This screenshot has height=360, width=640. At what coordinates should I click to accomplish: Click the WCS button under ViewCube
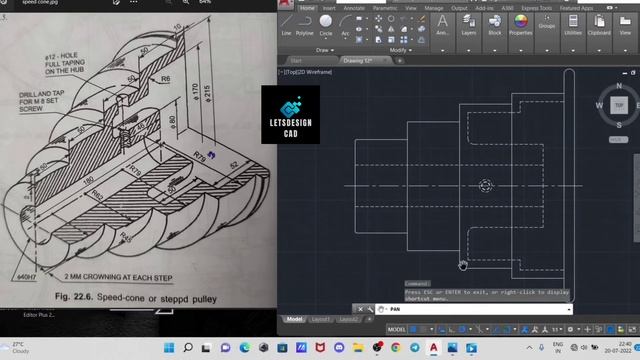[x=618, y=140]
